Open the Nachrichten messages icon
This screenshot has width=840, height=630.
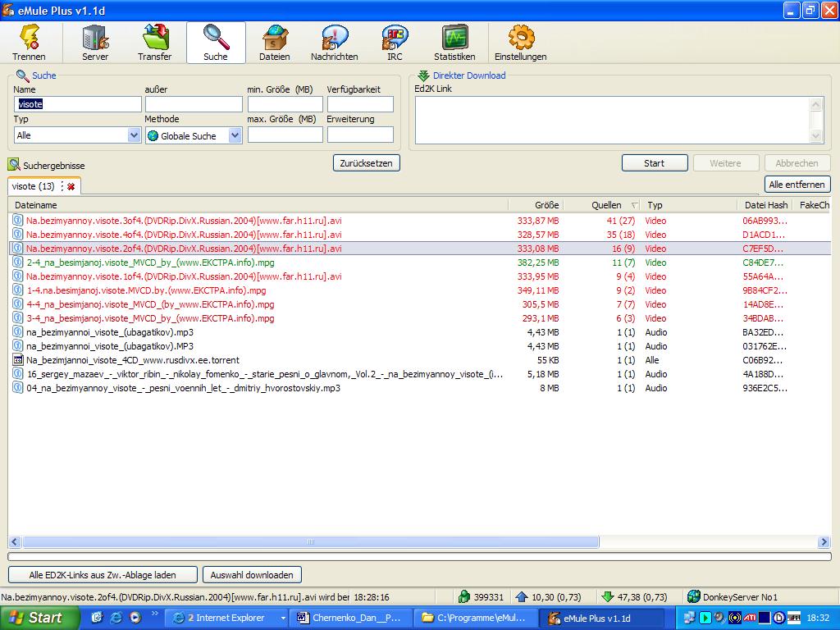coord(335,43)
